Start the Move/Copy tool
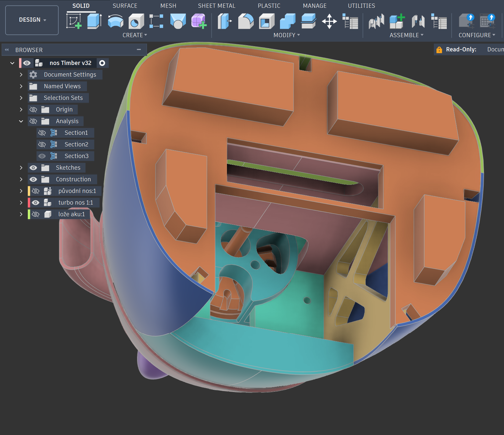Screen dimensions: 504x435 (329, 22)
